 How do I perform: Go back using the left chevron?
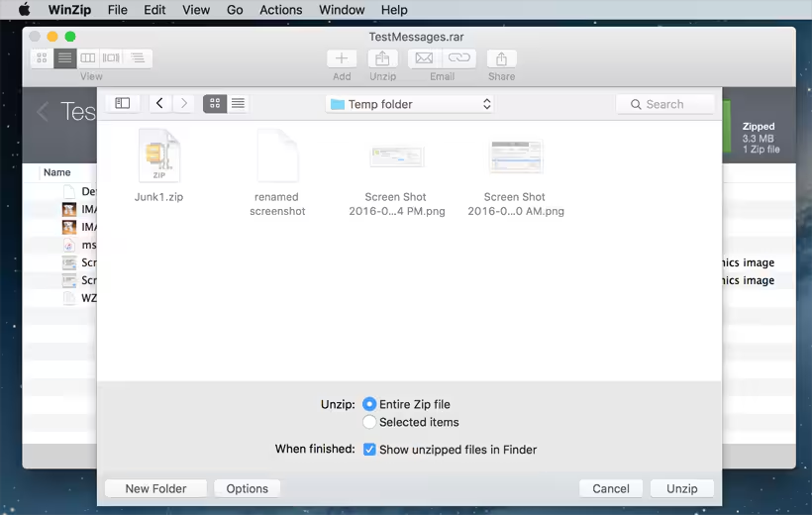click(x=160, y=103)
